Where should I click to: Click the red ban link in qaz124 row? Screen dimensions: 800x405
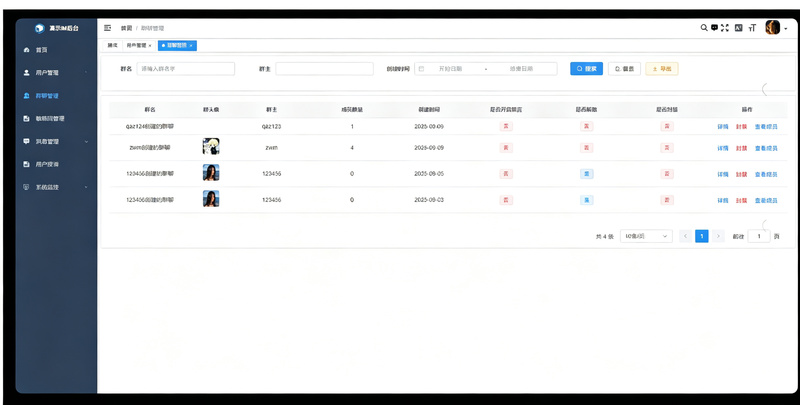click(x=741, y=126)
